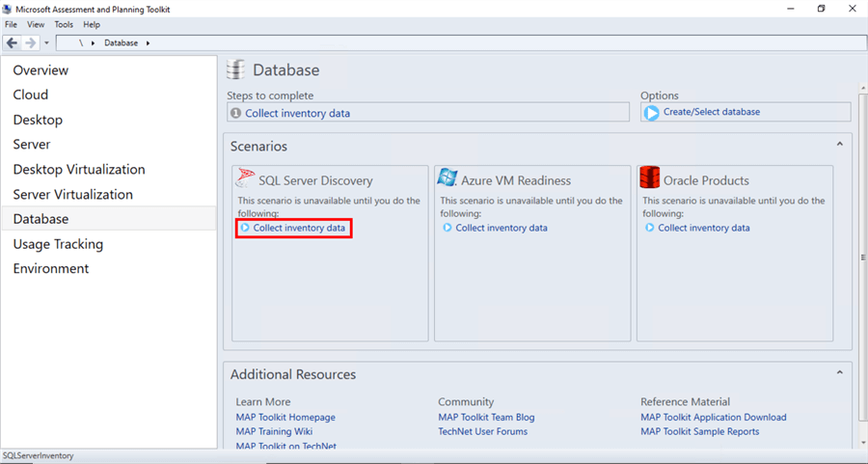Viewport: 868px width, 464px height.
Task: Open the MAP Training Wiki link
Action: (274, 431)
